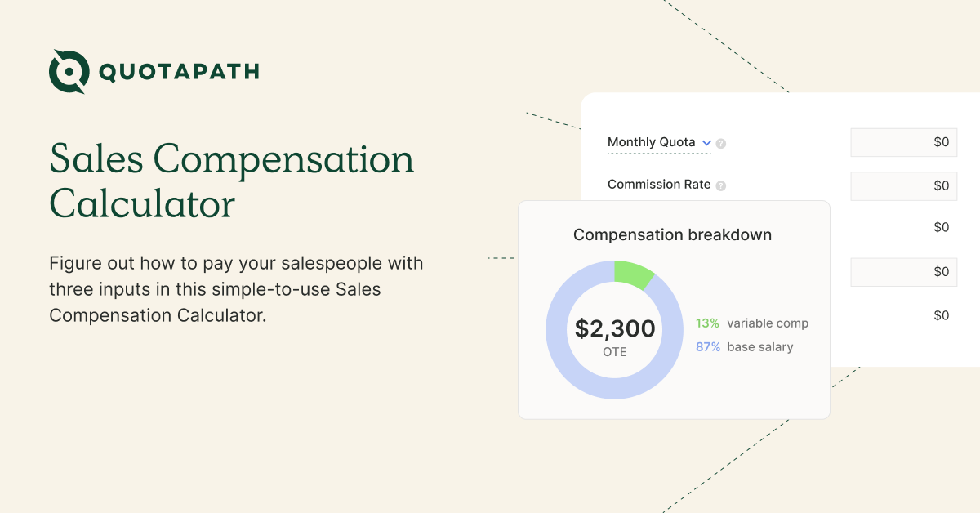980x513 pixels.
Task: Click the $2,300 OTE center value
Action: (615, 337)
